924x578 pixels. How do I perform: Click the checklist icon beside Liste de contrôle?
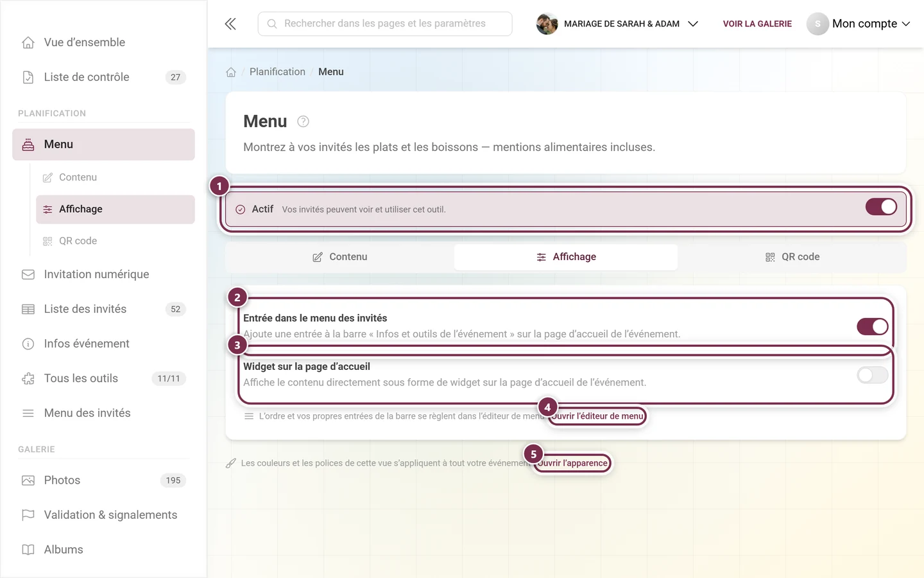[x=28, y=77]
